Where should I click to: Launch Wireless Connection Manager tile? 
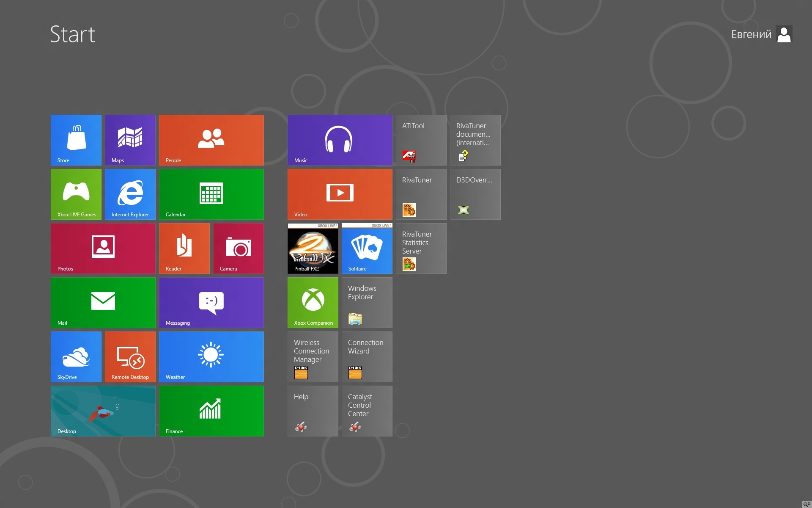313,357
